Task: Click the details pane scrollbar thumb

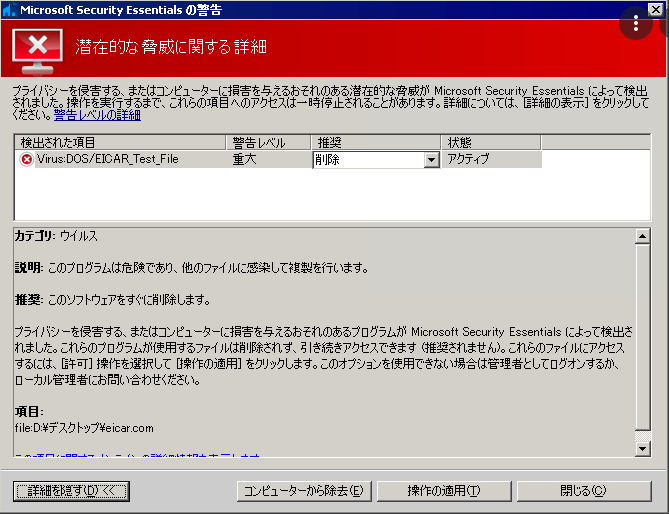Action: (643, 337)
